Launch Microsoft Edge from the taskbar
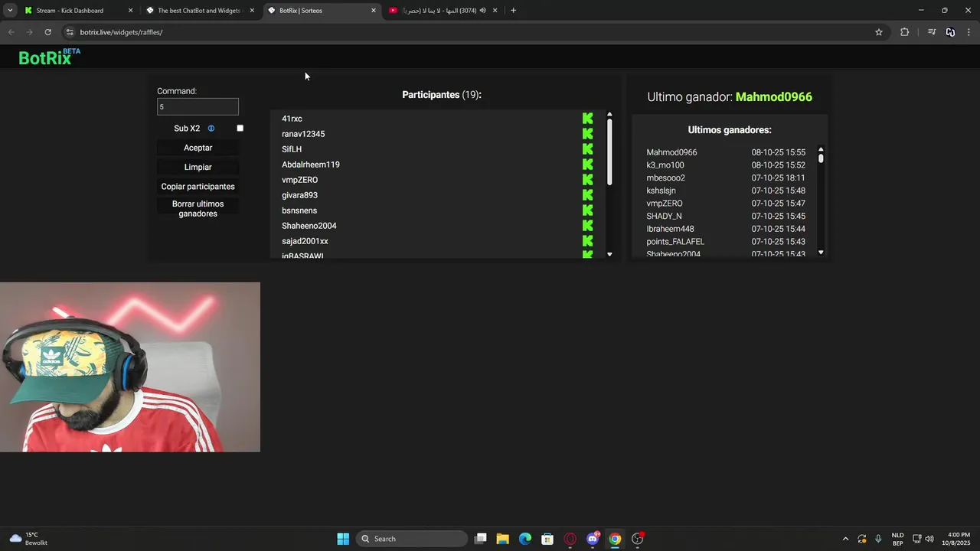 525,539
